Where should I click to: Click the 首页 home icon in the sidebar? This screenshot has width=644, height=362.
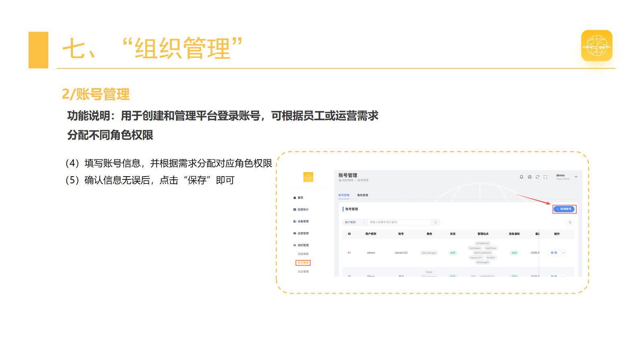click(295, 198)
